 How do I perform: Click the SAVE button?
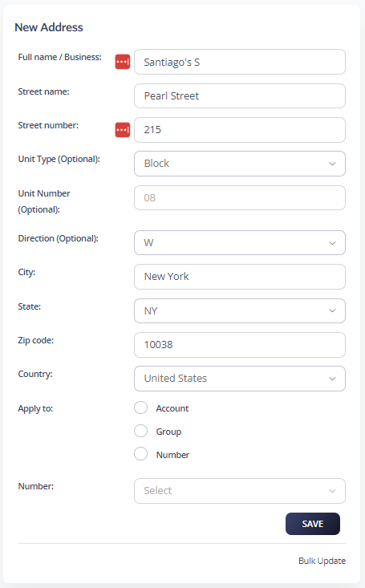[313, 524]
